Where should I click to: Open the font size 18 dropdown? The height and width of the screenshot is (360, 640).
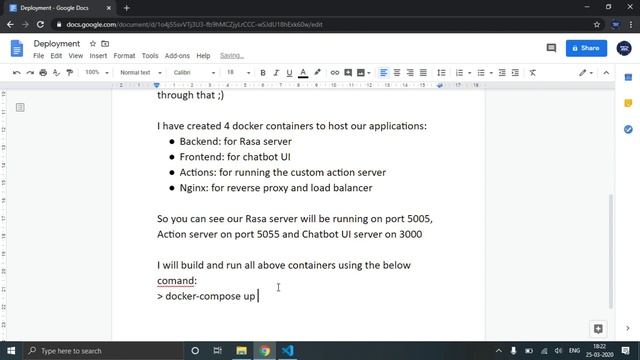click(238, 73)
